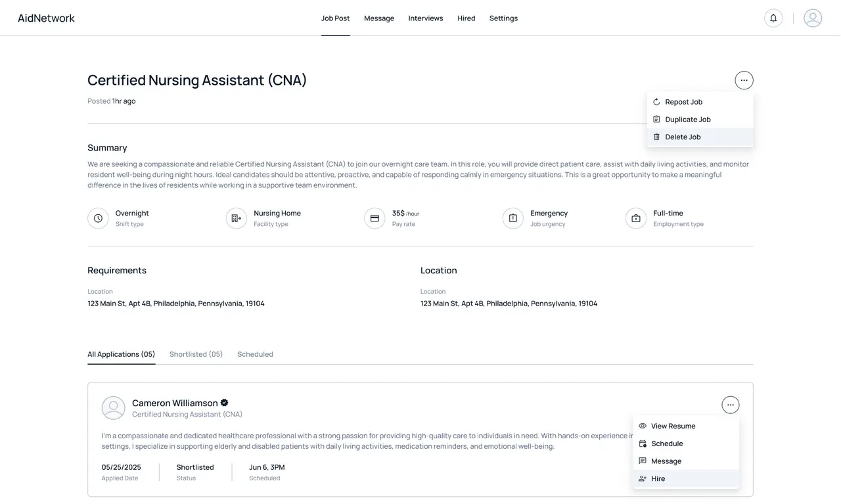This screenshot has height=504, width=841.
Task: Open the job options ellipsis menu
Action: tap(744, 80)
